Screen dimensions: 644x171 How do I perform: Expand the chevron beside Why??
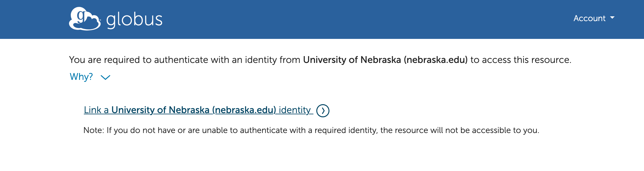tap(105, 77)
